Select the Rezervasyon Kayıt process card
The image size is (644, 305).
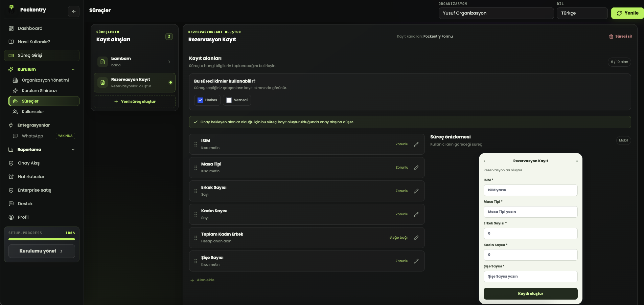[135, 83]
